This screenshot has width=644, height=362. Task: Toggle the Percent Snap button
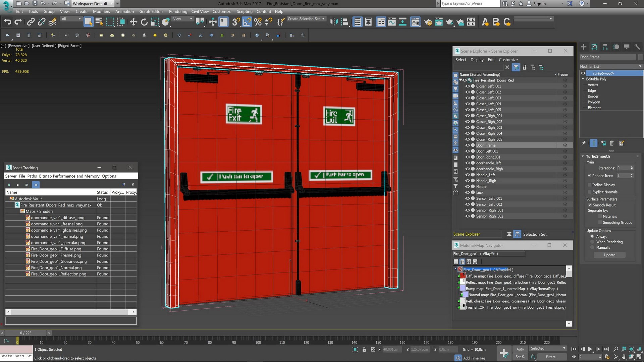point(258,22)
